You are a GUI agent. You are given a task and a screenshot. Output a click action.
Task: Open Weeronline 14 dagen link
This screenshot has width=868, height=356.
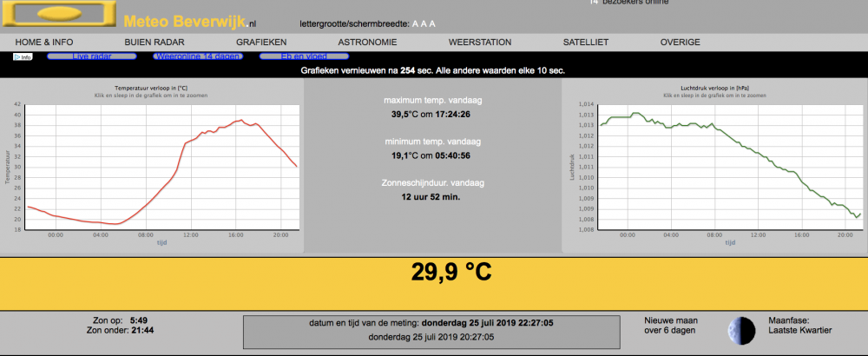point(198,56)
